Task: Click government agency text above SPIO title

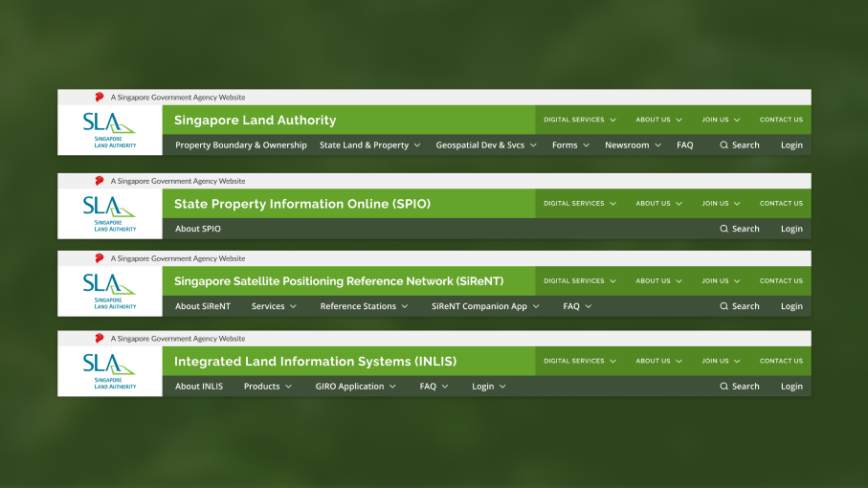Action: (178, 181)
